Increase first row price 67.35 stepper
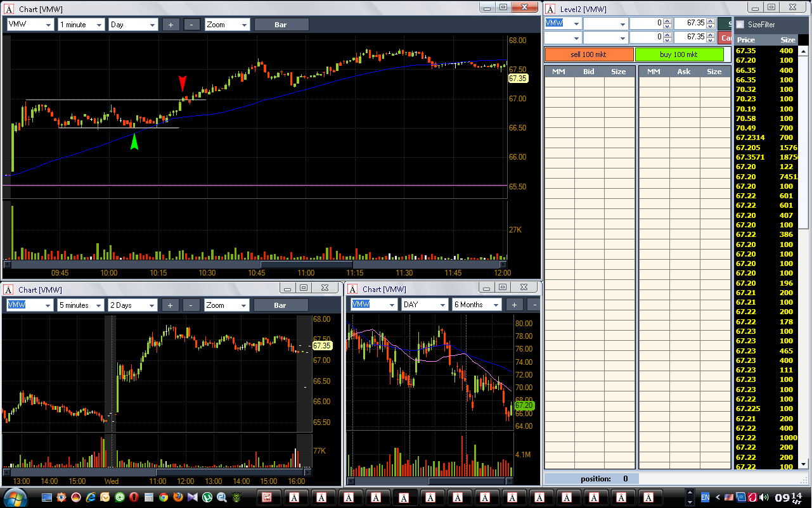Screen dimensions: 812x508 711,20
